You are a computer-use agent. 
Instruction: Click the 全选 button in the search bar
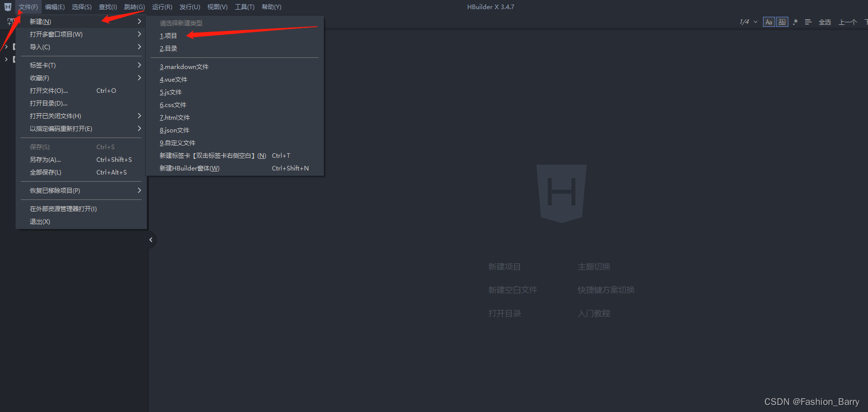(825, 22)
